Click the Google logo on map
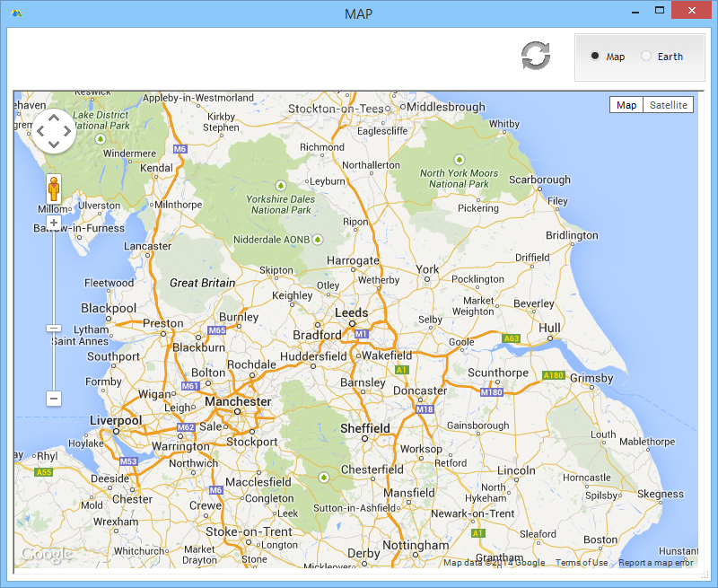 point(47,554)
